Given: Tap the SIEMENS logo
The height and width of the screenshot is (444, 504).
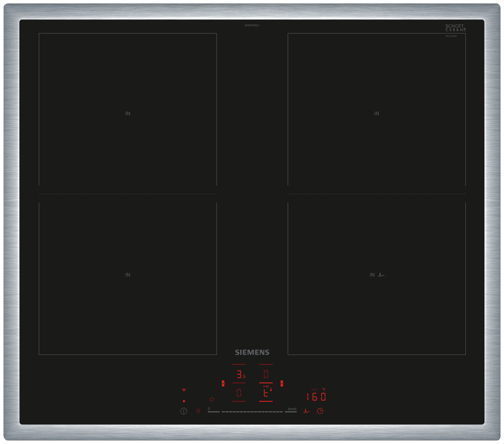Looking at the screenshot, I should (x=252, y=352).
